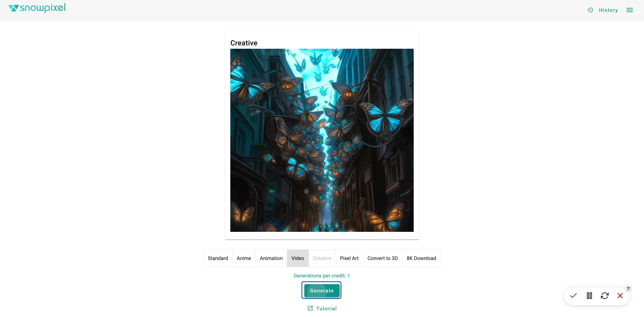Click the red X icon
This screenshot has width=644, height=317.
(620, 296)
